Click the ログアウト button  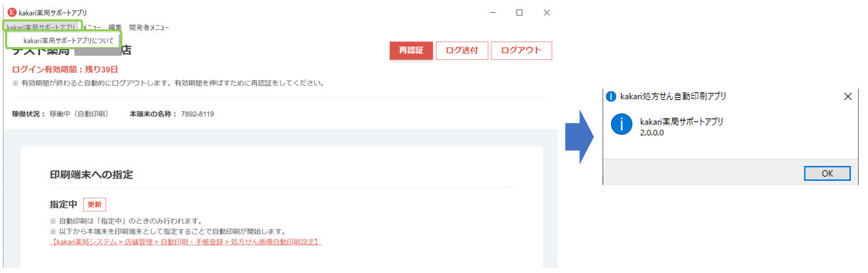(x=521, y=51)
